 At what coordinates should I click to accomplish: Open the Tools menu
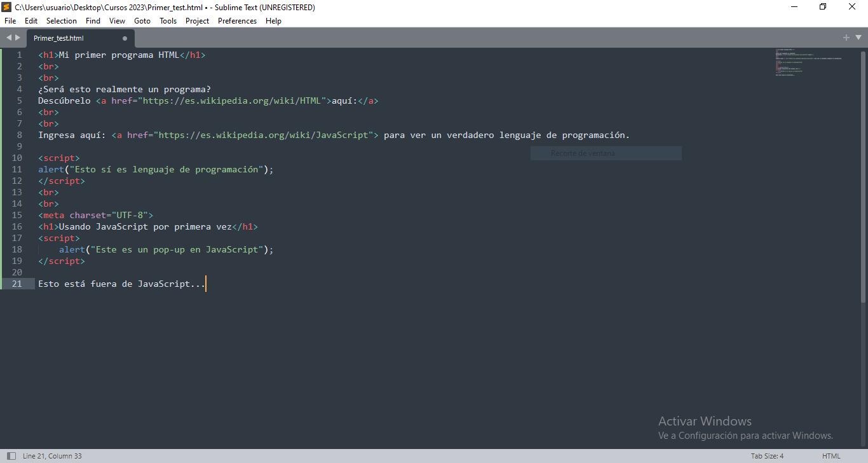(x=168, y=20)
